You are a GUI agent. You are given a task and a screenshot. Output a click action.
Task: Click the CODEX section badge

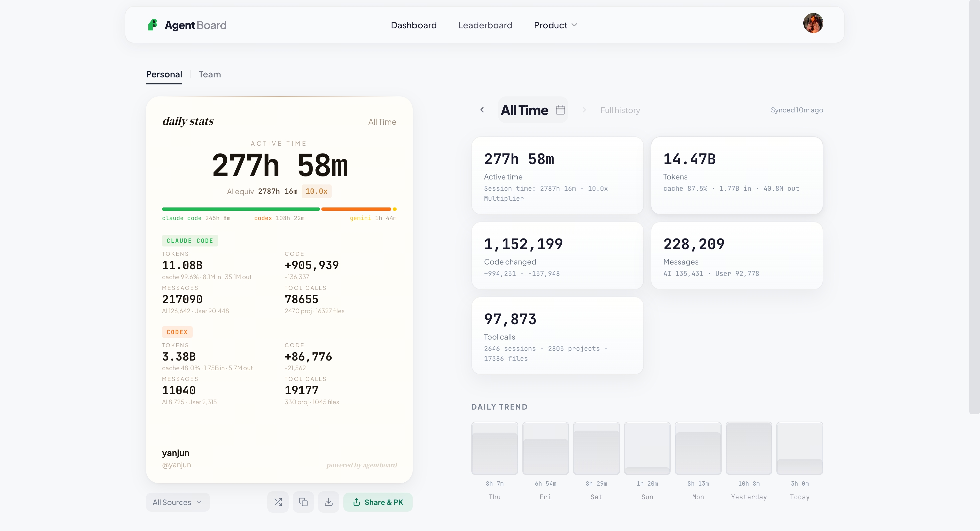click(177, 332)
